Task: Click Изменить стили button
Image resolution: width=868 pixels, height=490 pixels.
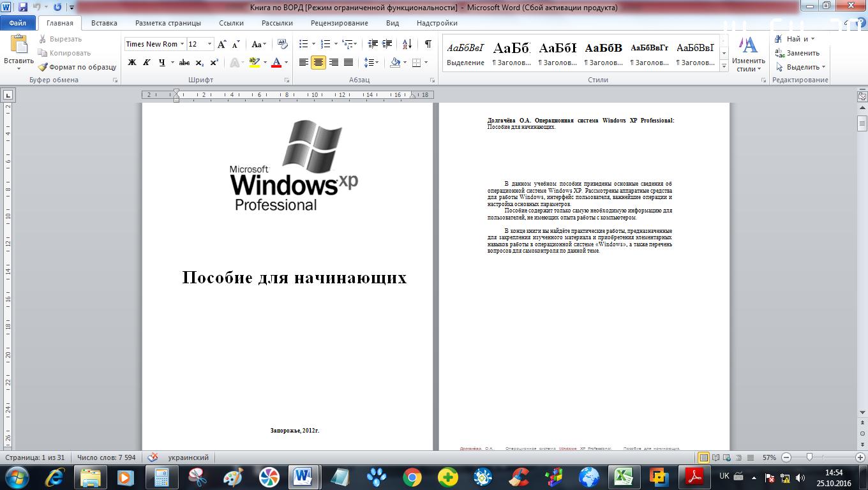Action: [749, 54]
